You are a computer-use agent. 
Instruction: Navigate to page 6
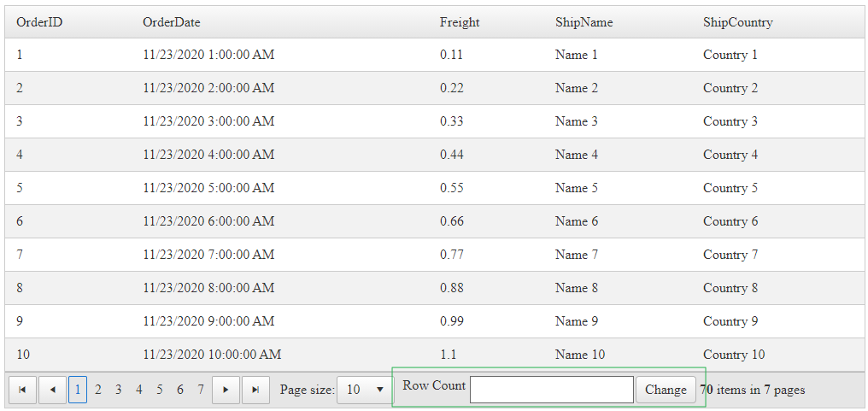pos(180,390)
